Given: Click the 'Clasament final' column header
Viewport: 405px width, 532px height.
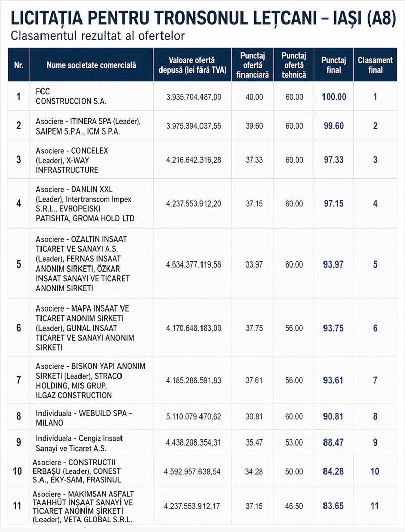Looking at the screenshot, I should point(375,65).
